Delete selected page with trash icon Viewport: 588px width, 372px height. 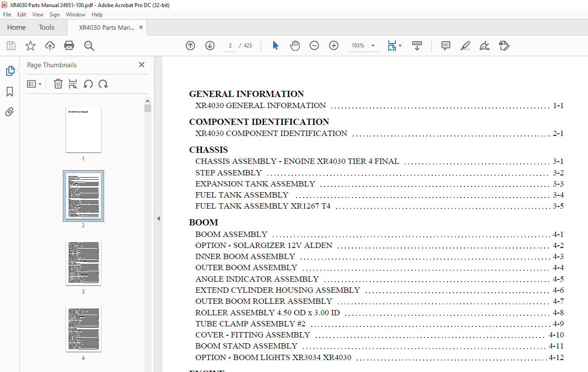click(58, 84)
